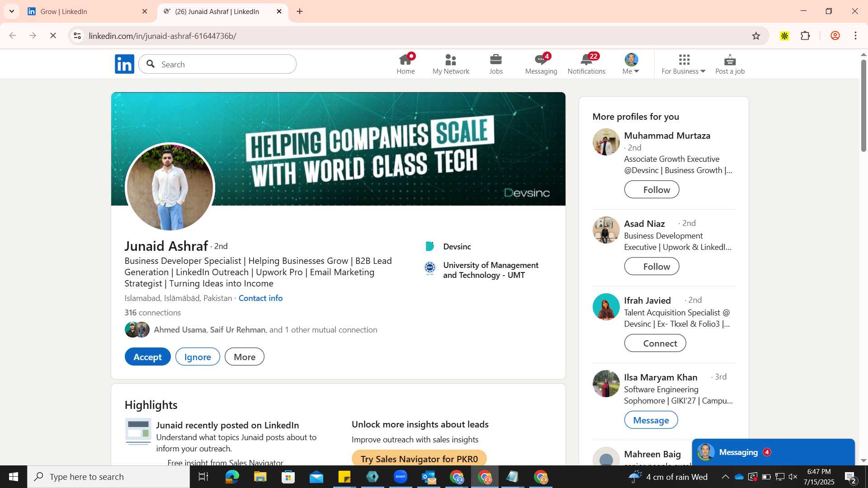Viewport: 868px width, 488px height.
Task: Open Asad Niaz's profile picture
Action: pyautogui.click(x=606, y=230)
